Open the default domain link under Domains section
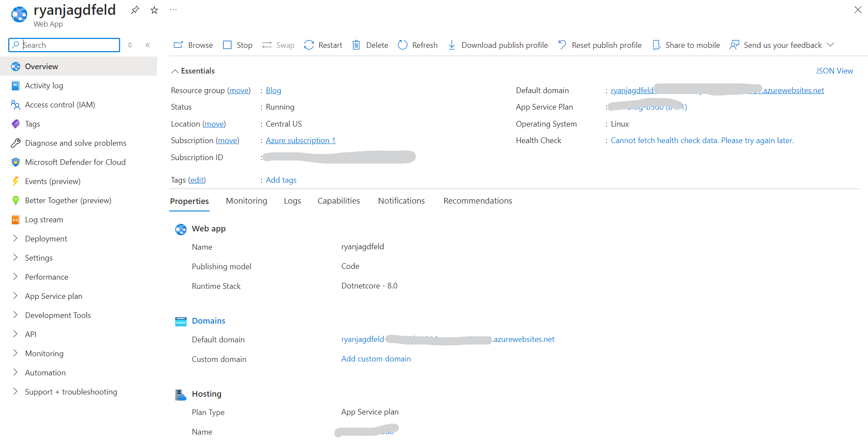The width and height of the screenshot is (868, 445). (448, 339)
